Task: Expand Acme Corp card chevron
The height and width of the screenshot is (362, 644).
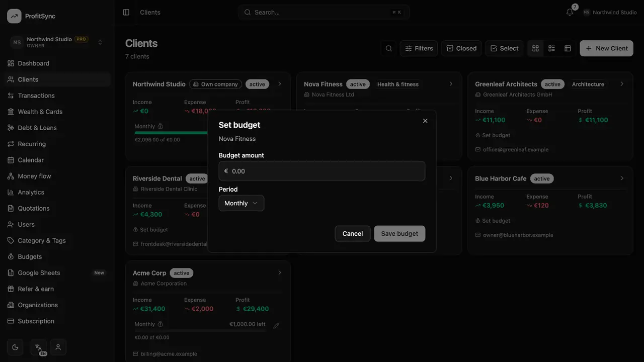Action: (280, 273)
